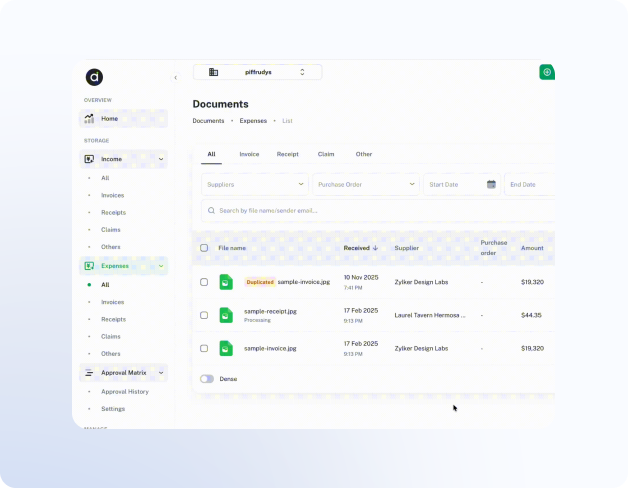Open Approval History in the sidebar

[125, 391]
